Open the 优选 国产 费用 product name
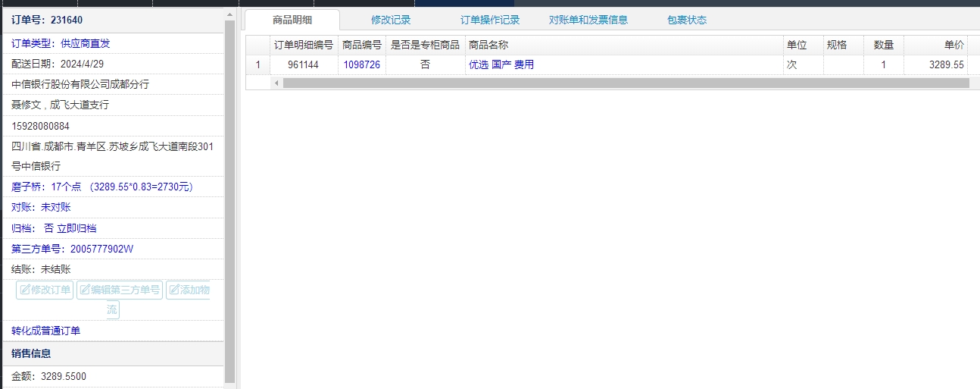 click(501, 65)
